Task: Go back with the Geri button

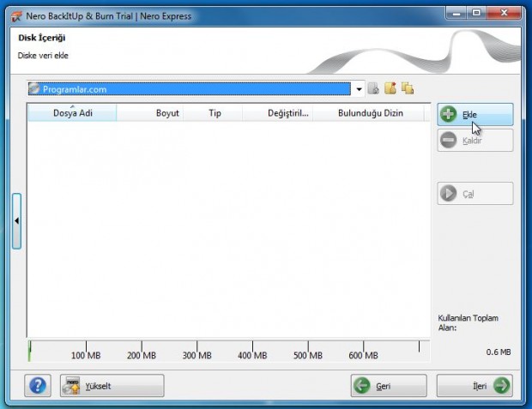Action: [x=389, y=386]
